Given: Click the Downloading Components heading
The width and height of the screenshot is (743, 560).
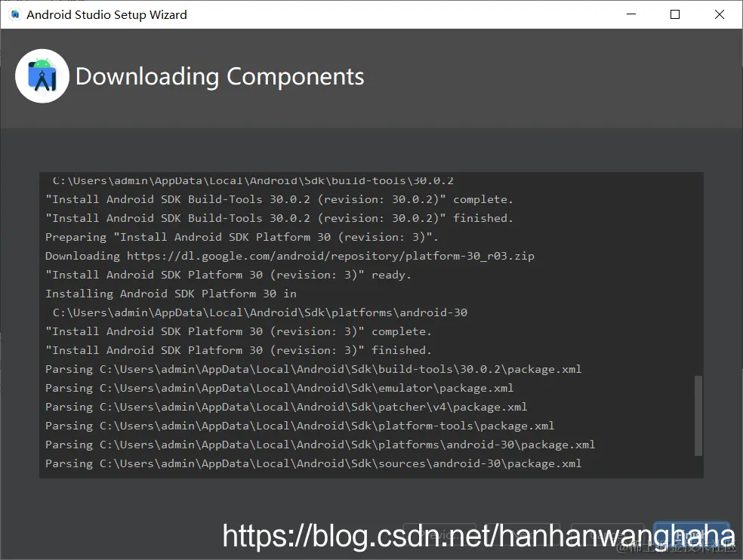Looking at the screenshot, I should 220,77.
